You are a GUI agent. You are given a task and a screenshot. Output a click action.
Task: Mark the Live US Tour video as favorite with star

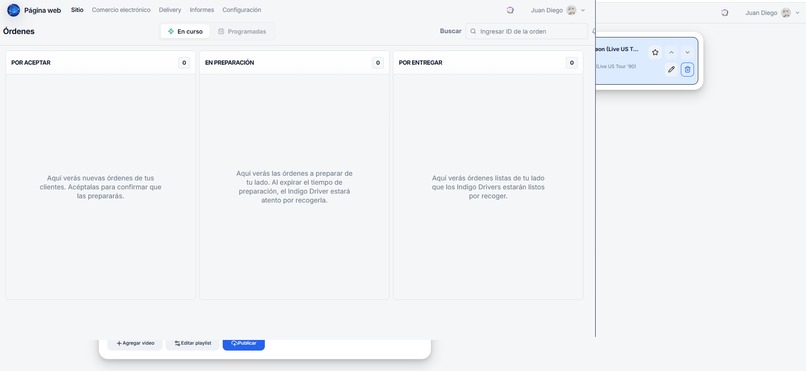coord(655,52)
